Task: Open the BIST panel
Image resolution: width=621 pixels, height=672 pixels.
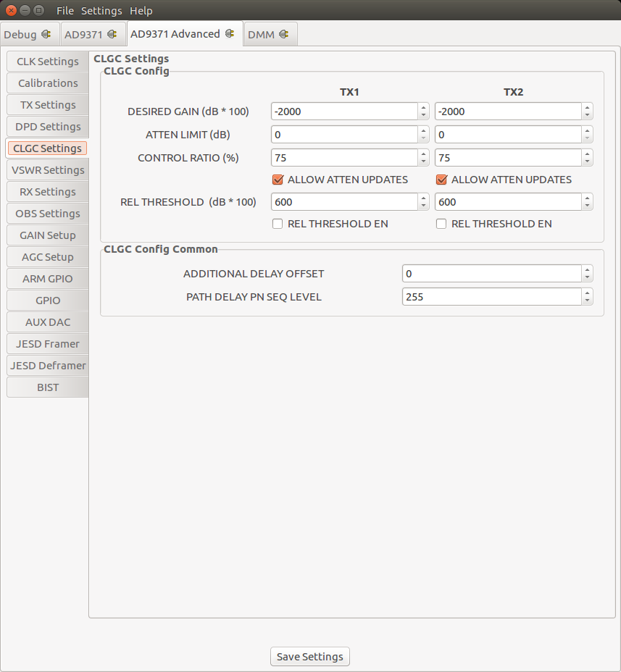Action: [x=47, y=387]
